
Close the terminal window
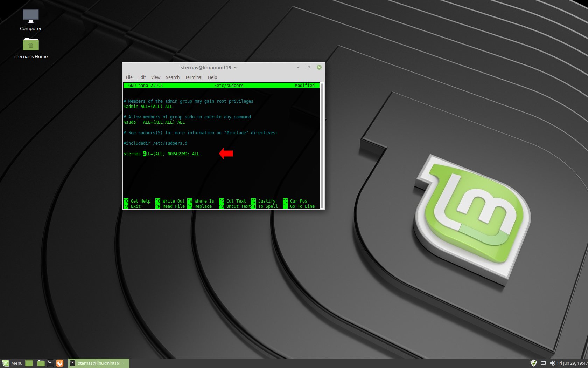(319, 67)
